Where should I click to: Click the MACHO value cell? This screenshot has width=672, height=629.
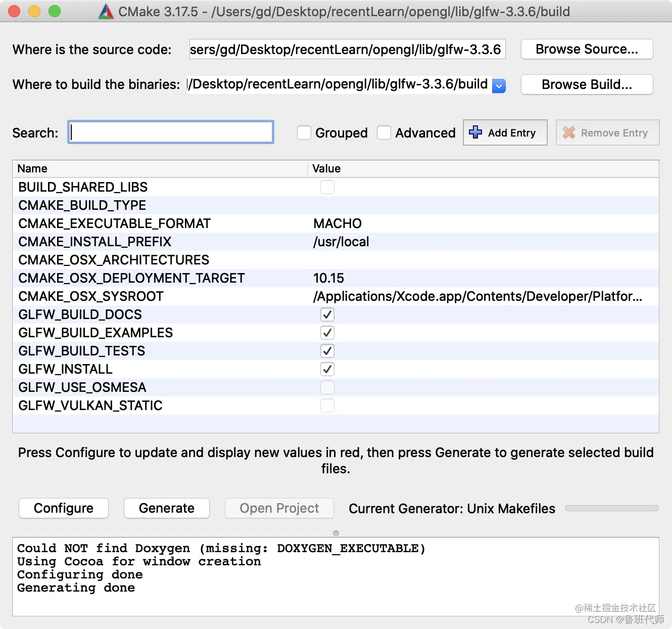338,223
